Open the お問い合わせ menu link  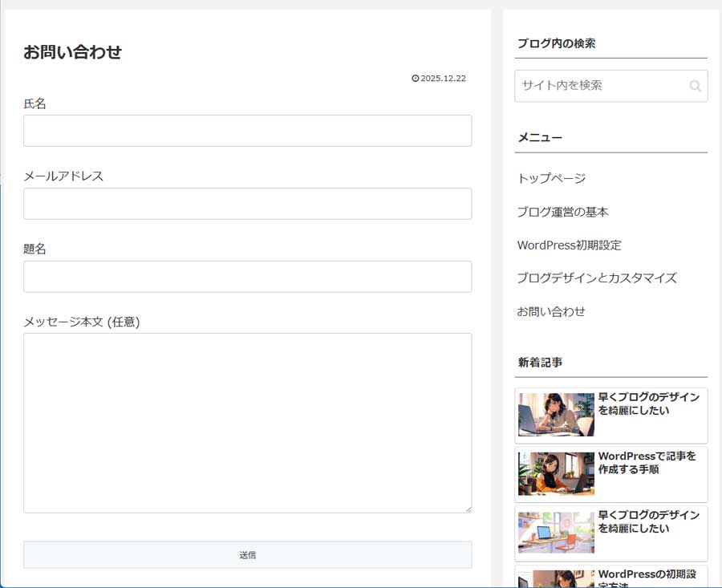point(551,311)
